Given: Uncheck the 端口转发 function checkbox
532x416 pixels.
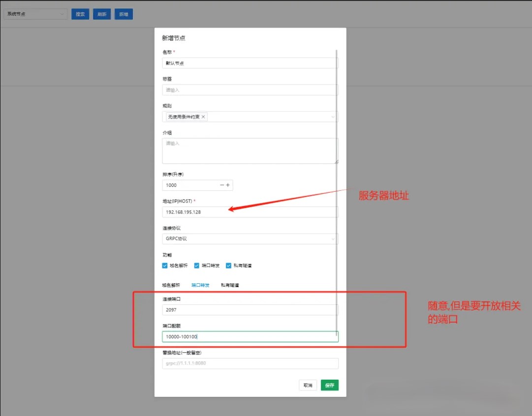Looking at the screenshot, I should click(197, 266).
